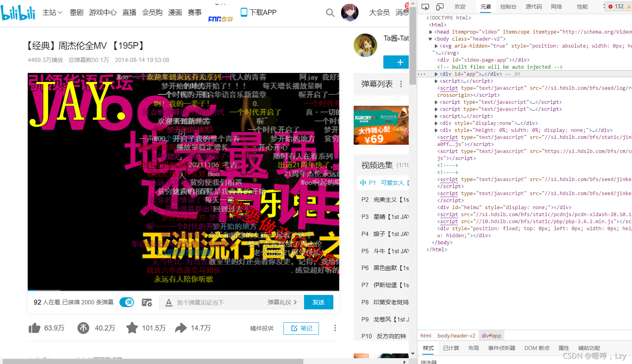Viewport: 632px width, 364px height.
Task: Select episode P3 星晴
Action: point(383,217)
